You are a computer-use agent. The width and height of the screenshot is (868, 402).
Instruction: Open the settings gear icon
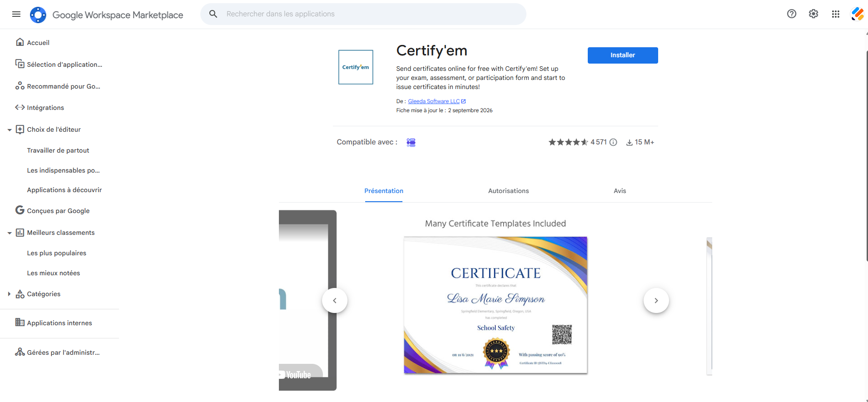pos(813,14)
